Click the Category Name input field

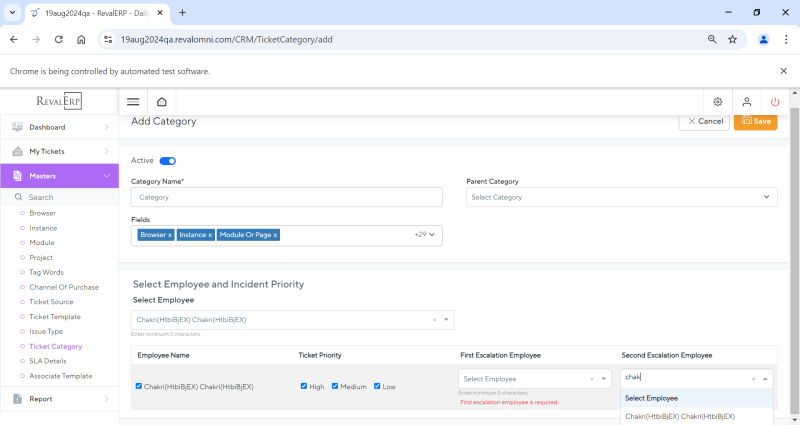click(x=286, y=197)
